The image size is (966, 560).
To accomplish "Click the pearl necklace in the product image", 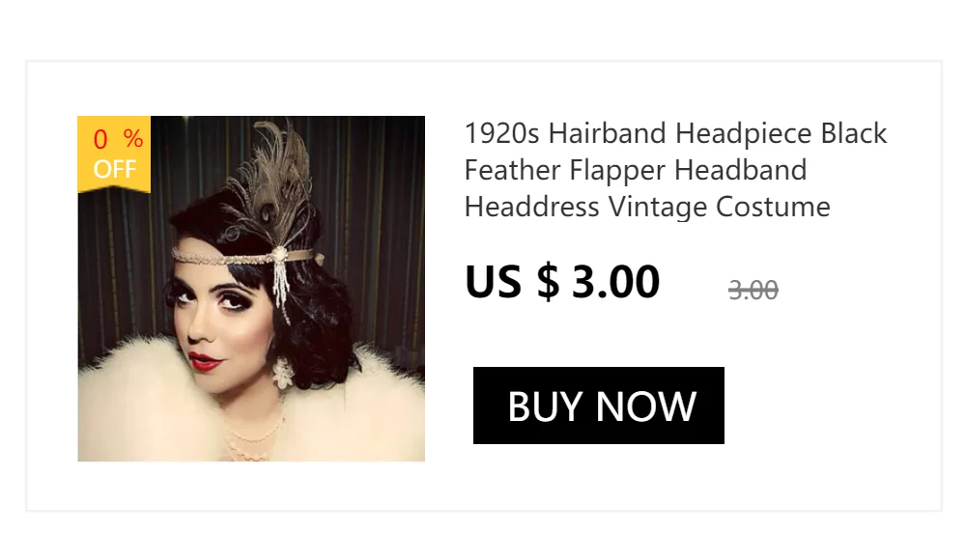I will pos(251,438).
